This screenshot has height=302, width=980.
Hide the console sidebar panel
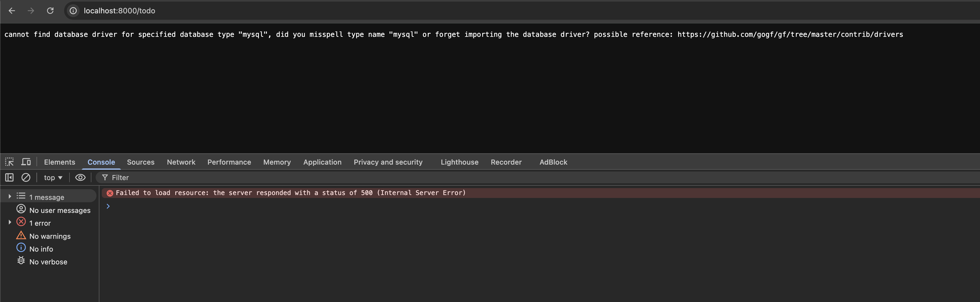10,177
